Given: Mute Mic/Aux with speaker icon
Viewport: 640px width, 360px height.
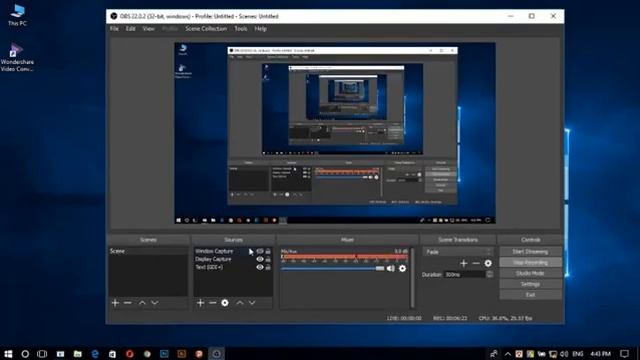Looking at the screenshot, I should coord(391,269).
